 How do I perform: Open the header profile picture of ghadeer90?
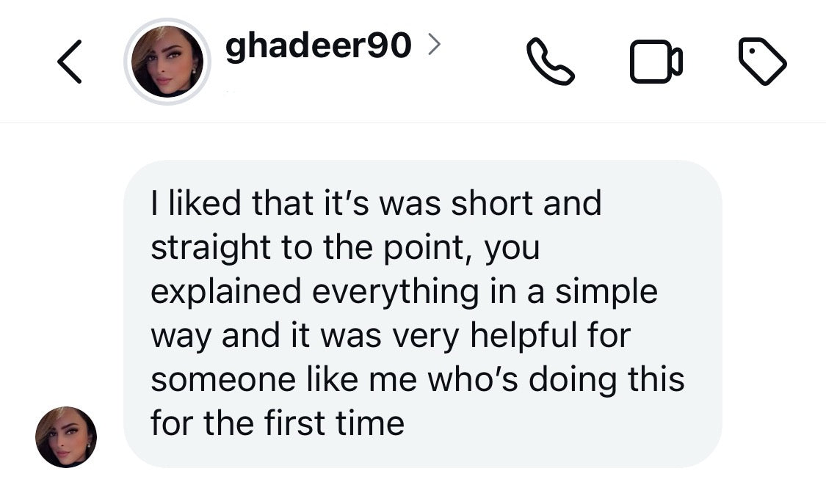[167, 62]
